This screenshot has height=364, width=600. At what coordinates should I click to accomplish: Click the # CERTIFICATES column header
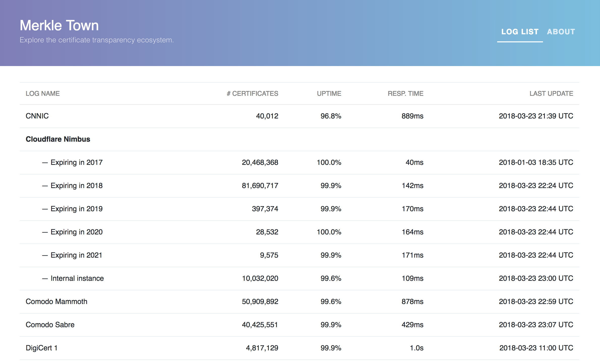click(x=252, y=94)
